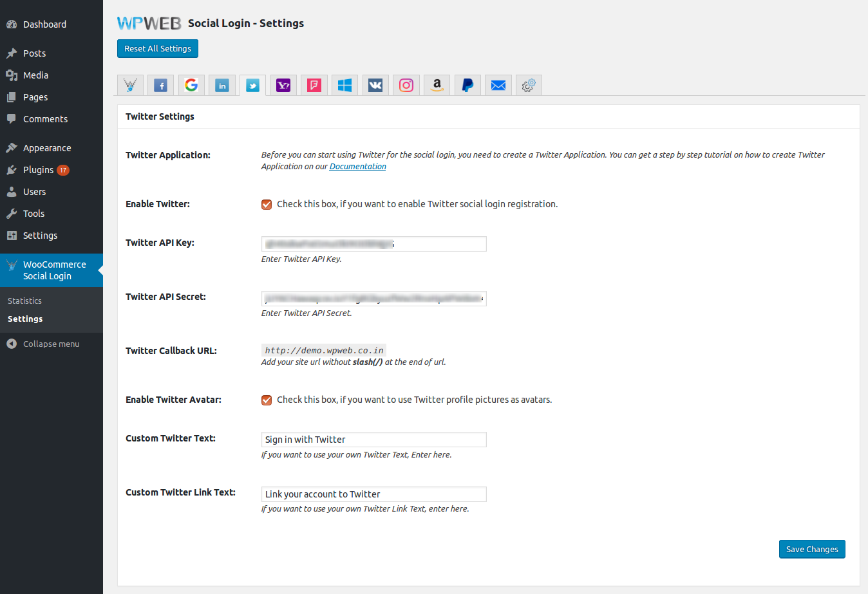Open the PayPal settings tab icon
This screenshot has width=868, height=594.
click(468, 86)
